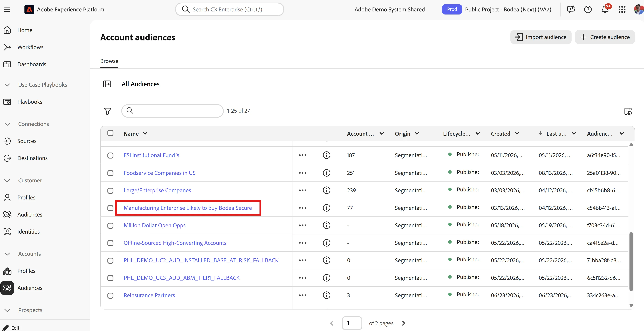Collapse the Use Case Playbooks section
Image resolution: width=644 pixels, height=331 pixels.
pyautogui.click(x=7, y=85)
